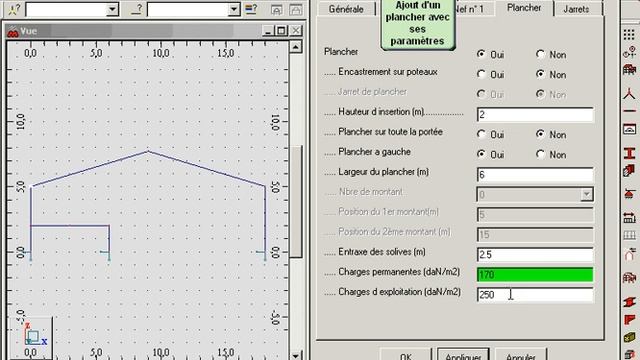The width and height of the screenshot is (640, 360).
Task: Click the second grayed view icon in top toolbar
Action: pos(296,9)
